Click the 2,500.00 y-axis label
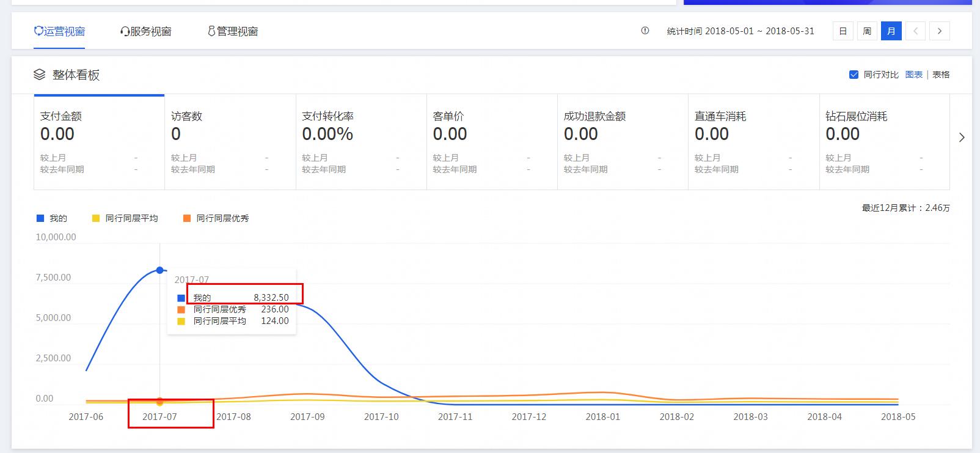 point(54,358)
